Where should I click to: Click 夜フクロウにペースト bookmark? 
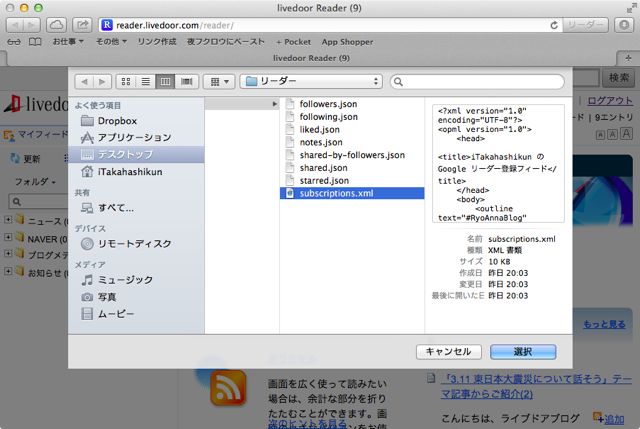[226, 42]
